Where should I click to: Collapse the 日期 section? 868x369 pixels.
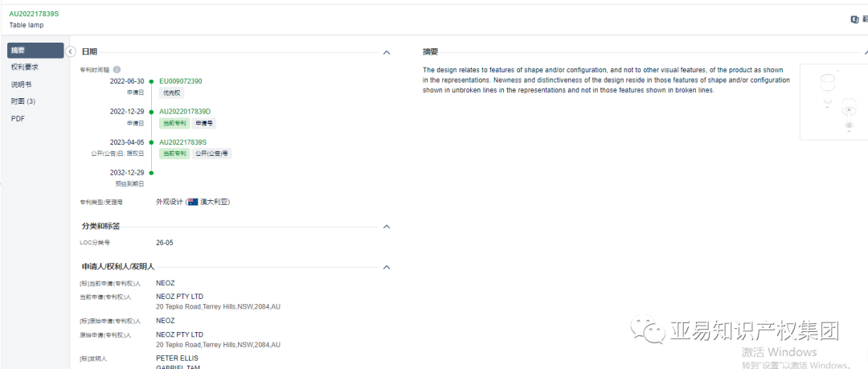[x=387, y=52]
